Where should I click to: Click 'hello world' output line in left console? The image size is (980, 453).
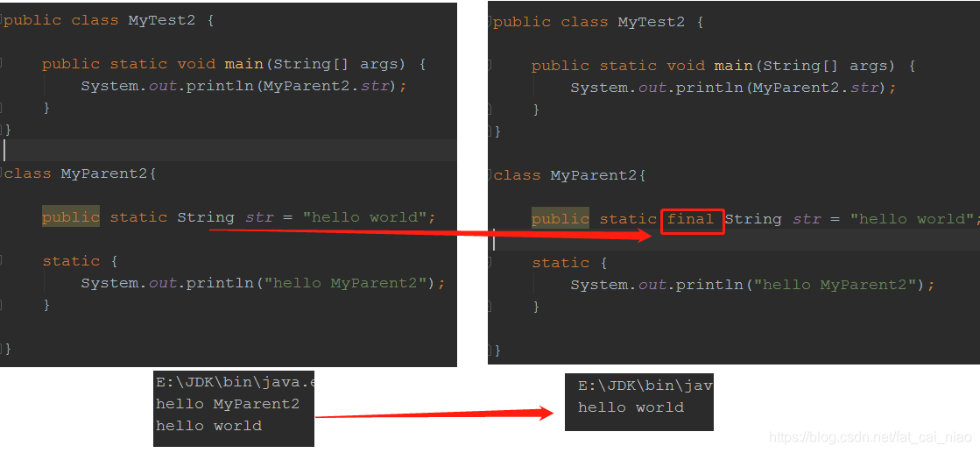(208, 426)
